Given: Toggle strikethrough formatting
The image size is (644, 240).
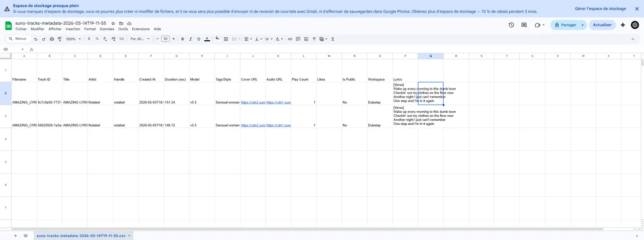Looking at the screenshot, I should (x=199, y=39).
